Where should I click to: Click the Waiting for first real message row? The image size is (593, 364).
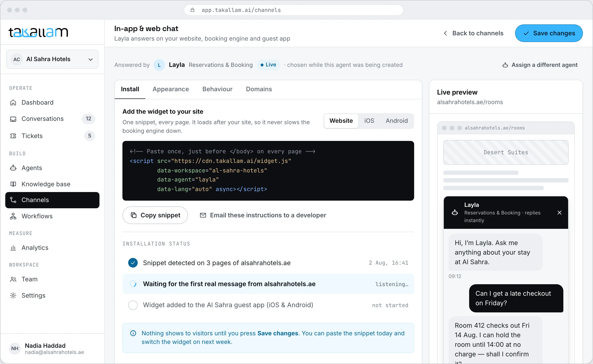268,284
